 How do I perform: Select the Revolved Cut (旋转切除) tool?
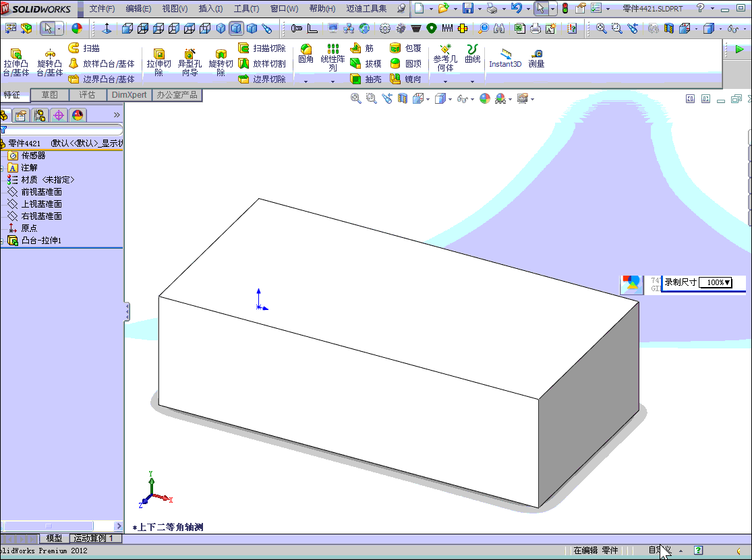[221, 62]
